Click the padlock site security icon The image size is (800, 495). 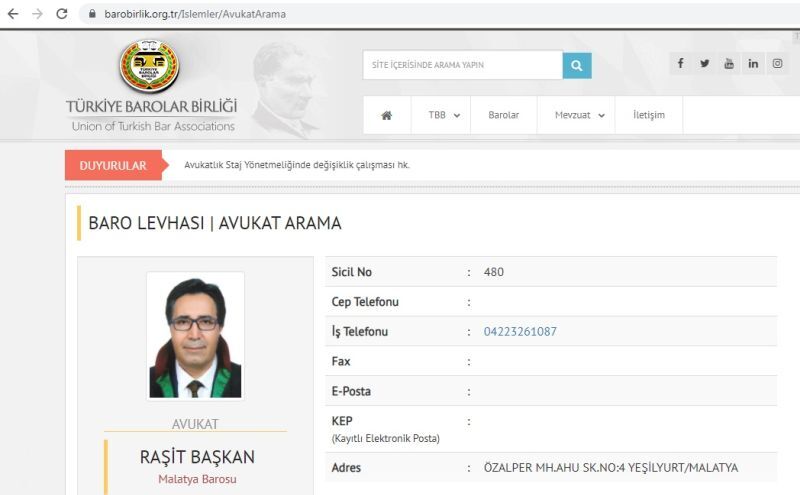(x=92, y=14)
